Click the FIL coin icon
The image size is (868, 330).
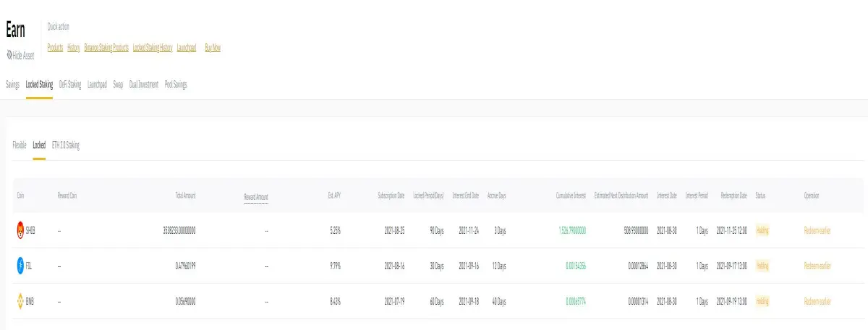(x=20, y=266)
